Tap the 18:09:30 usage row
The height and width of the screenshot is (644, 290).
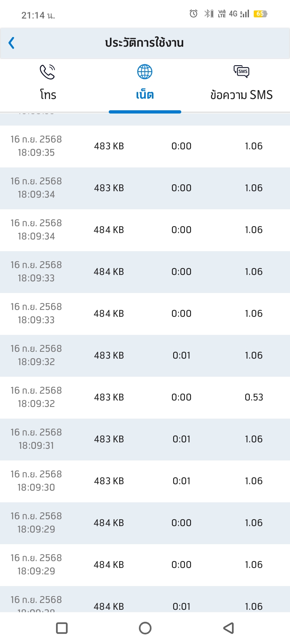click(145, 481)
